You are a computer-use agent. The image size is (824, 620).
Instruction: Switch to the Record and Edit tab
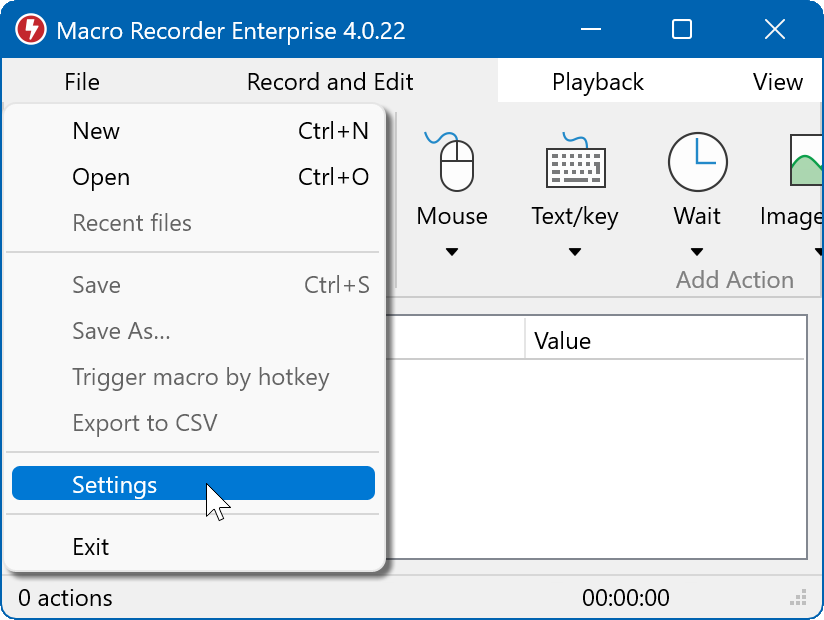coord(330,82)
